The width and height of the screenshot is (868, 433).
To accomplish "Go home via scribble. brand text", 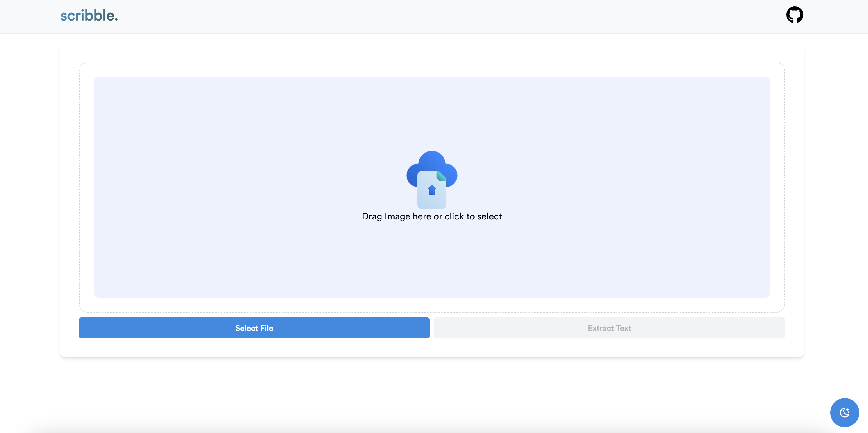I will (89, 15).
